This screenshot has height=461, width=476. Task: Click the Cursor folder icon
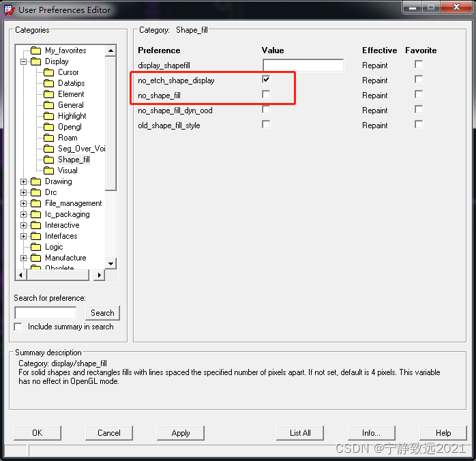[x=49, y=72]
